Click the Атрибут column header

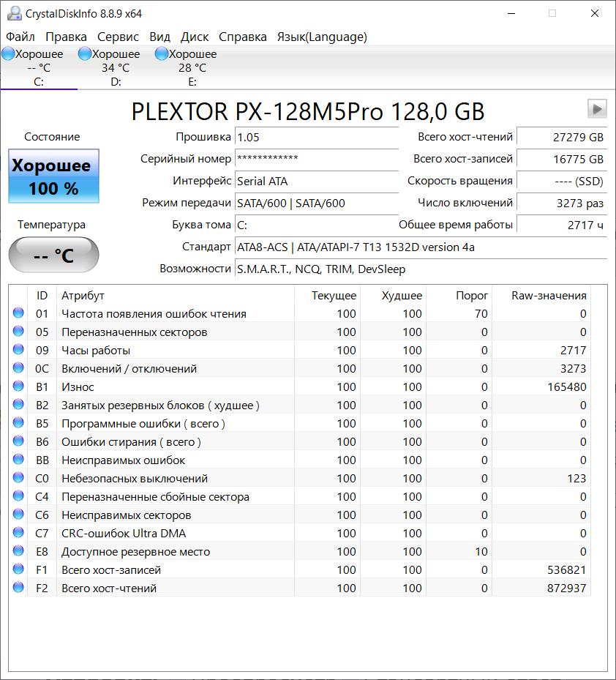pos(176,295)
